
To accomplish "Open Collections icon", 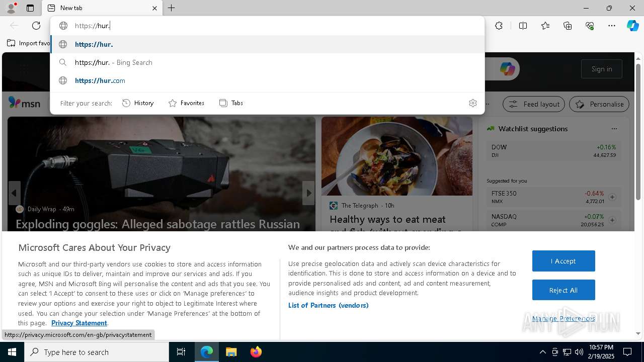I will point(568,26).
